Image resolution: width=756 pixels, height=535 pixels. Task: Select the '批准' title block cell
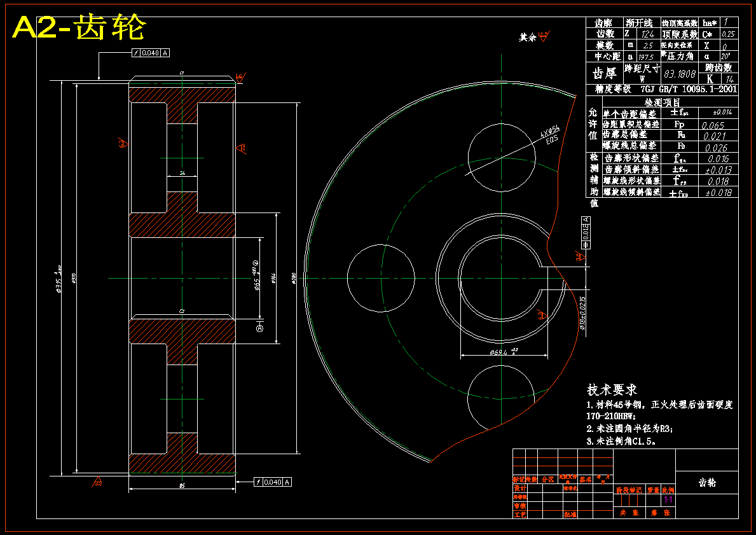[x=570, y=515]
